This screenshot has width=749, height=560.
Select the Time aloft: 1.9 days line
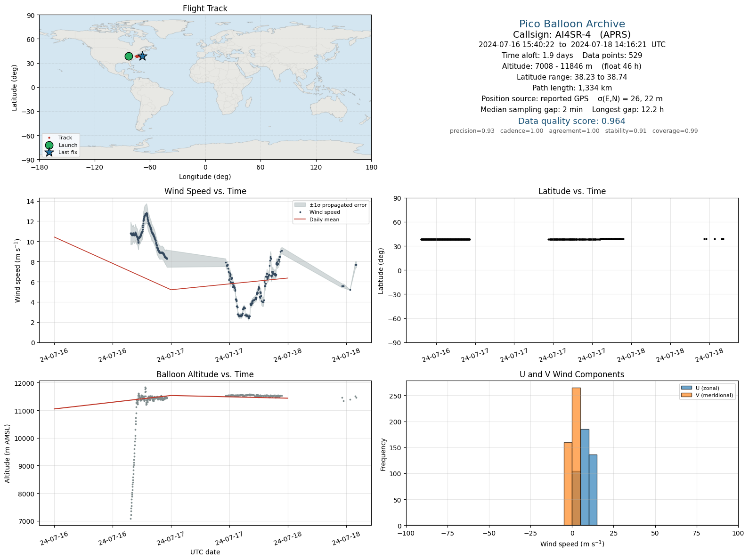(x=572, y=56)
